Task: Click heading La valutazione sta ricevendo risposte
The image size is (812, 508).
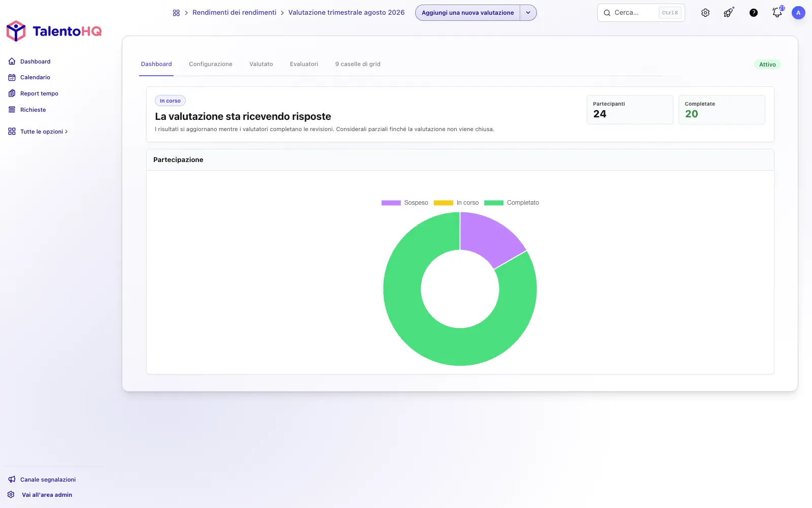Action: click(243, 116)
